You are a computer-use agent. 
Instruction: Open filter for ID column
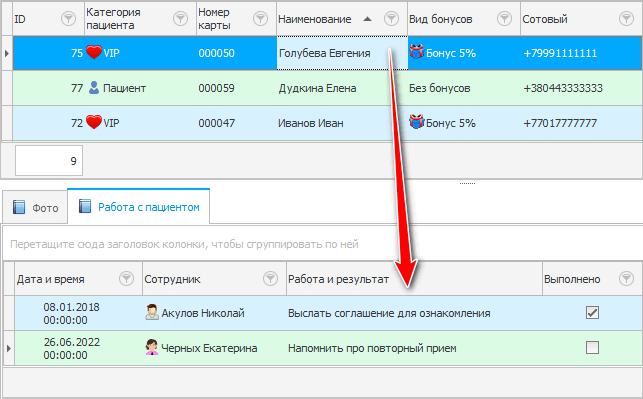click(x=68, y=18)
